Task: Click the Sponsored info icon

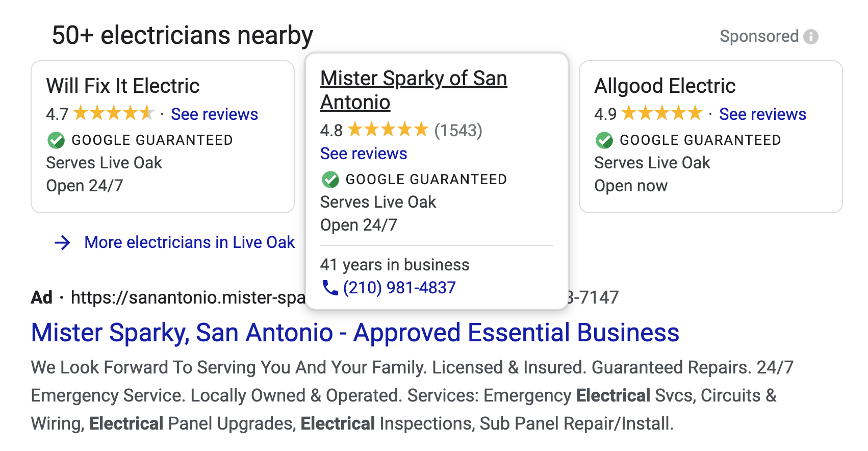Action: pyautogui.click(x=811, y=37)
